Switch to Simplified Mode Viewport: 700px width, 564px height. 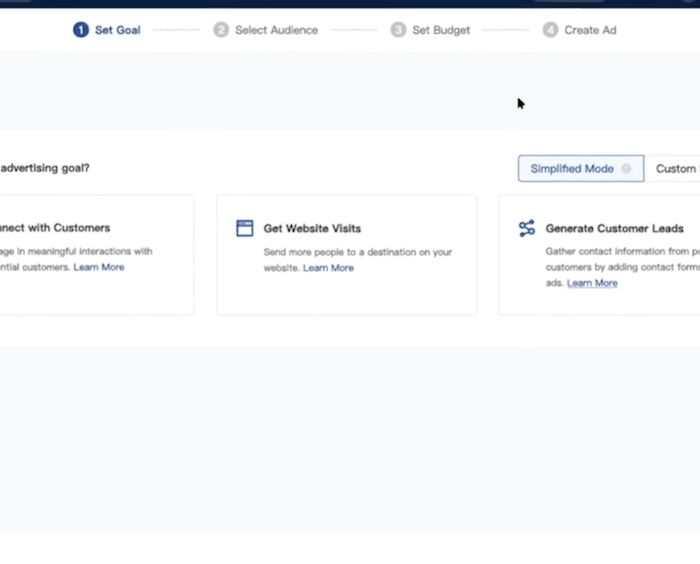pos(581,168)
